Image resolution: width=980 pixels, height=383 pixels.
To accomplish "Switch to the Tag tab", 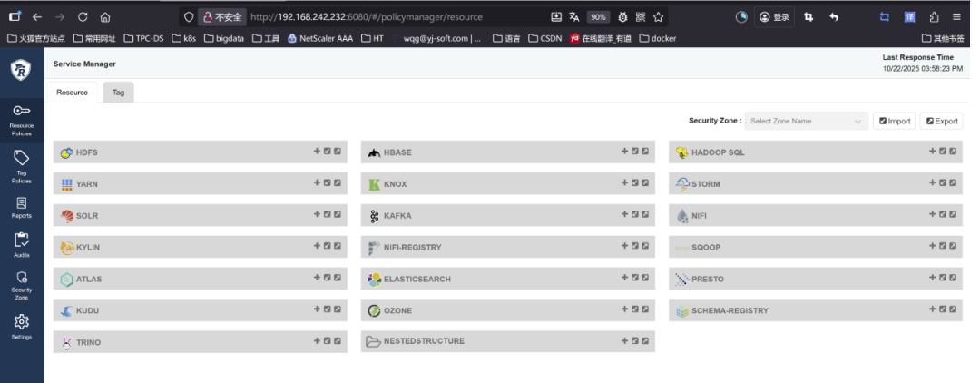I will [x=118, y=93].
